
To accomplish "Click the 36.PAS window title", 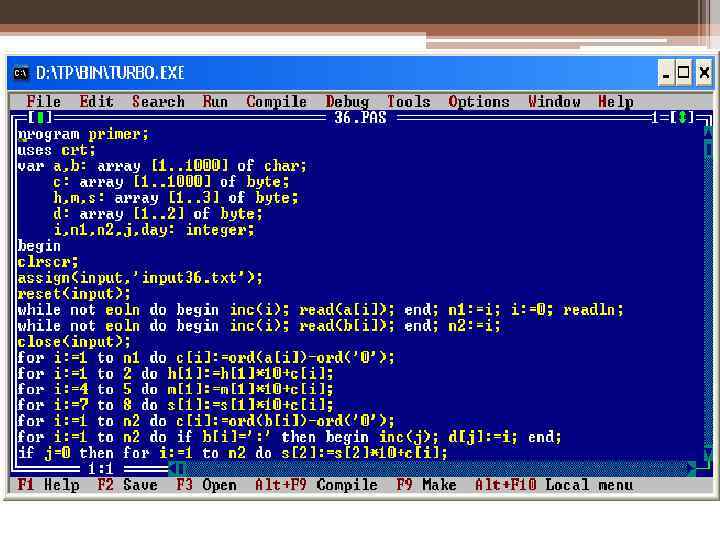I will [x=360, y=118].
